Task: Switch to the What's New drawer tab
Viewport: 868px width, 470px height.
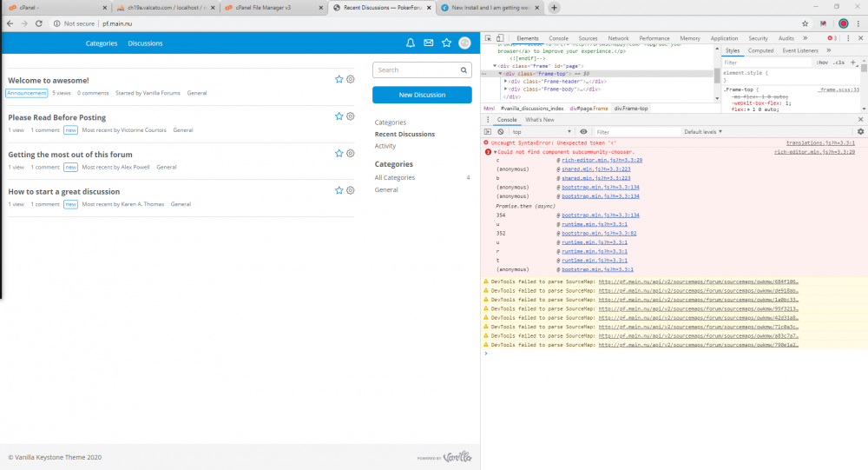Action: tap(540, 120)
